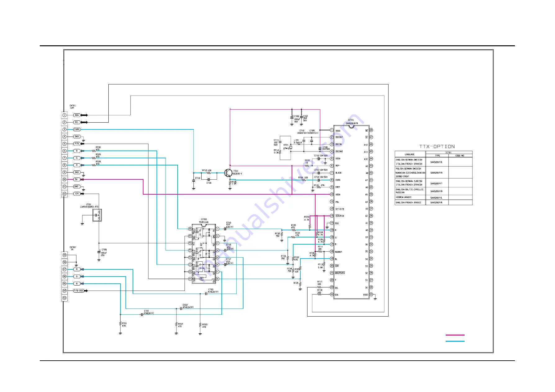Click the SDA signal tag on connector pin 1
The image size is (555, 392).
pos(77,115)
